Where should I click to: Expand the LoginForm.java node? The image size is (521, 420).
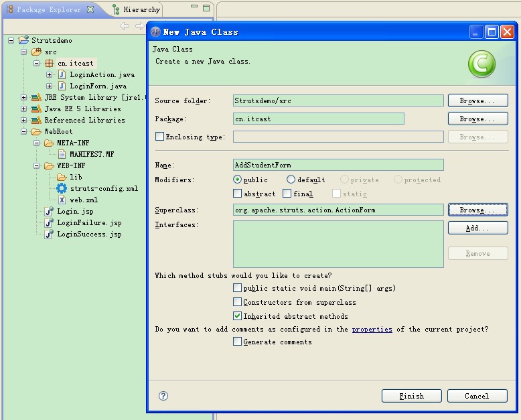tap(49, 86)
